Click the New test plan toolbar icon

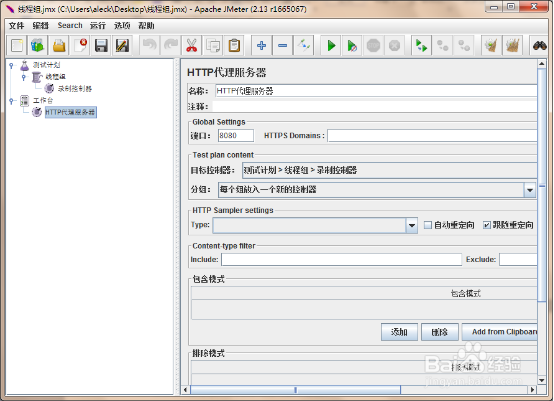click(17, 46)
